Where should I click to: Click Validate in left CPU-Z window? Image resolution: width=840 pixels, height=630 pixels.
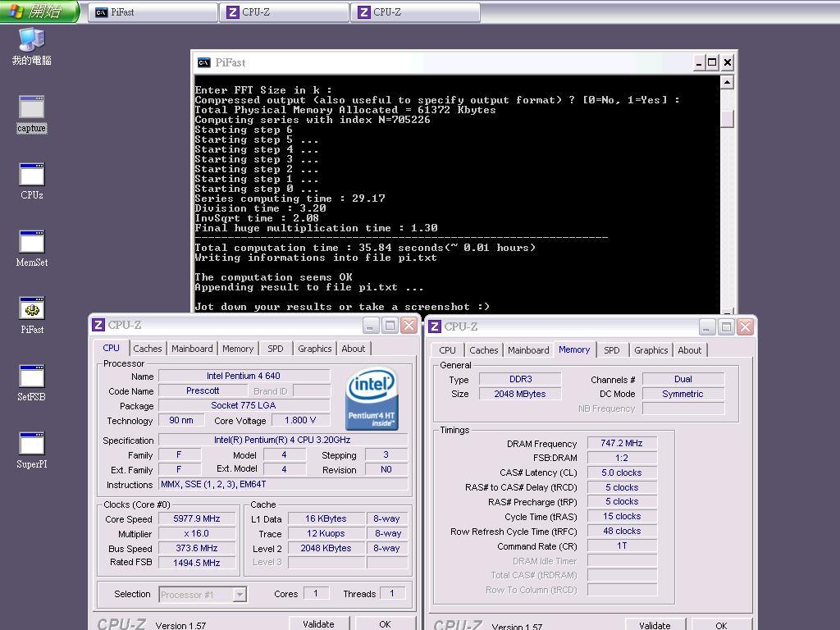coord(318,624)
